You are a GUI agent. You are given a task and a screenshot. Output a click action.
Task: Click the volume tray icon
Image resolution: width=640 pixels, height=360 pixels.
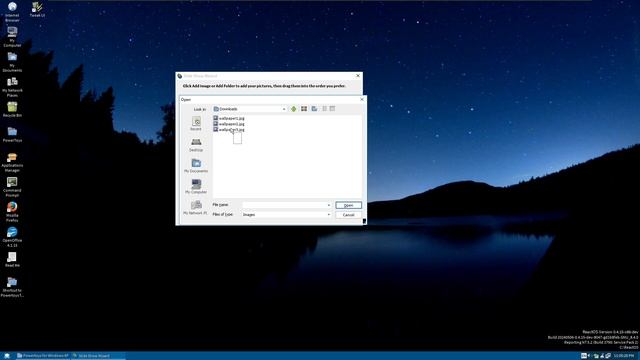click(589, 356)
